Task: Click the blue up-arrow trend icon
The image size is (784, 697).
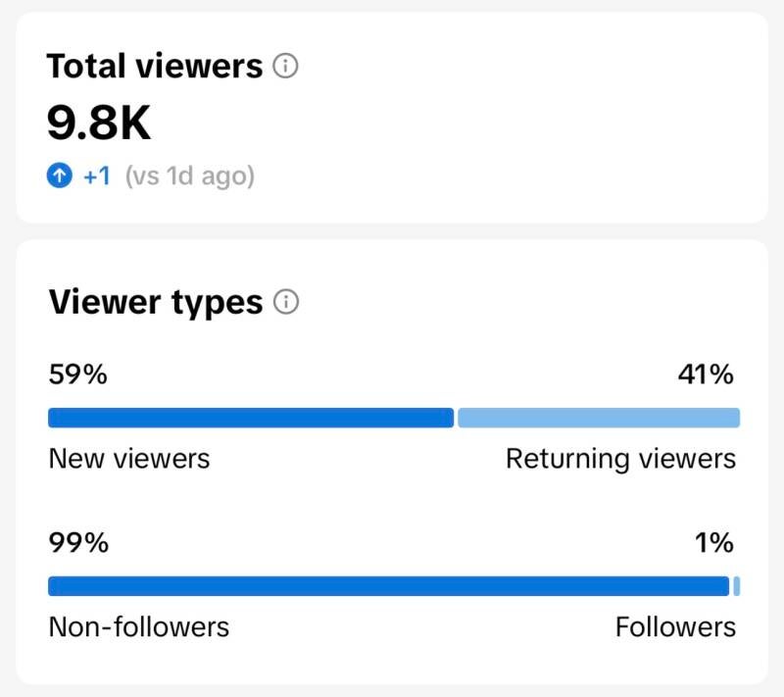Action: 60,176
